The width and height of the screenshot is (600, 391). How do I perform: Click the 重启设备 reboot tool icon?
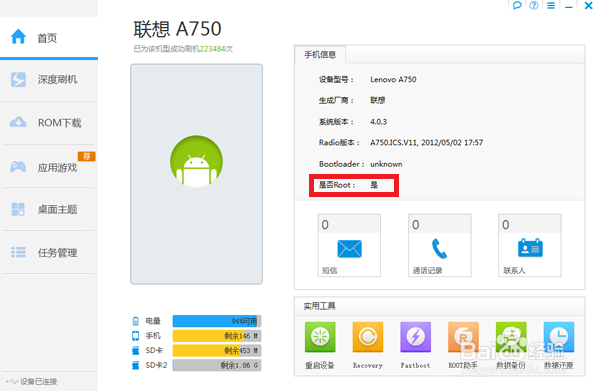pos(320,337)
